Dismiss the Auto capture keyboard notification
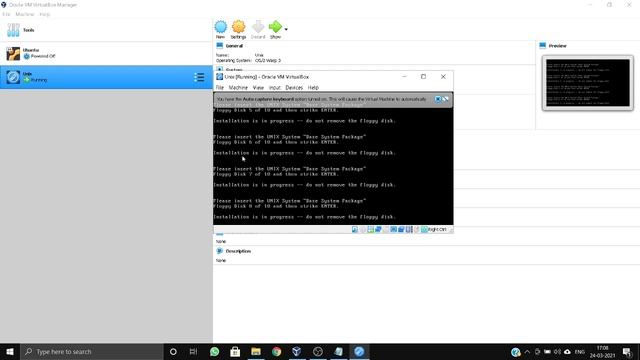 coord(438,99)
